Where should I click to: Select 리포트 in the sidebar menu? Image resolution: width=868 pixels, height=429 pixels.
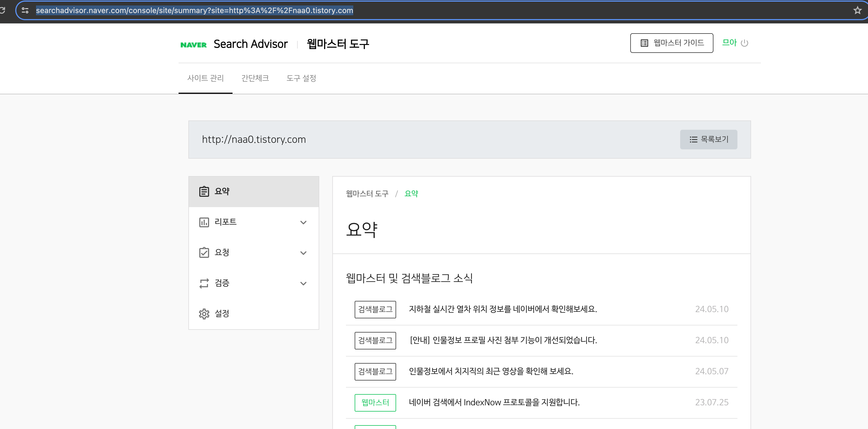pos(254,222)
